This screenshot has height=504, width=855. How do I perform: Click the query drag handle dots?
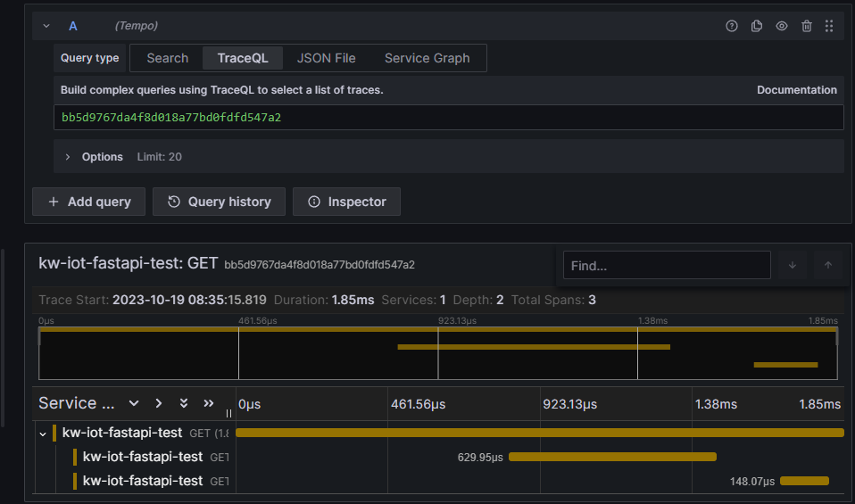tap(829, 26)
